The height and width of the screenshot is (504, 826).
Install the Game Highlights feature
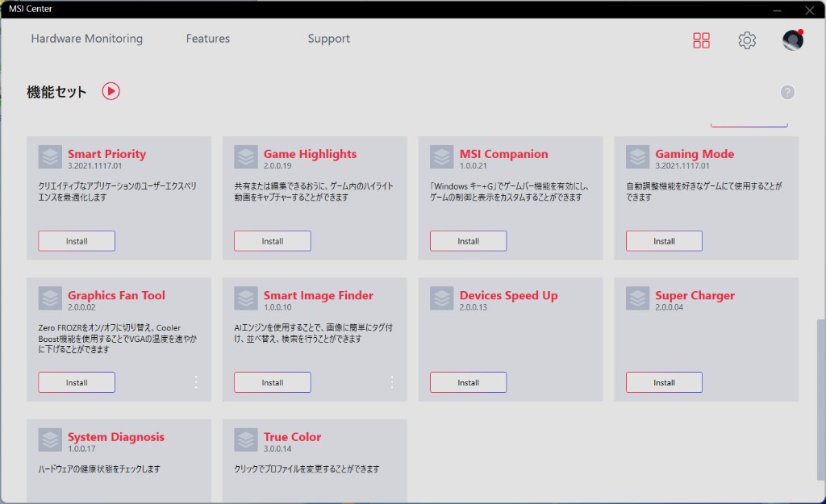(x=273, y=240)
